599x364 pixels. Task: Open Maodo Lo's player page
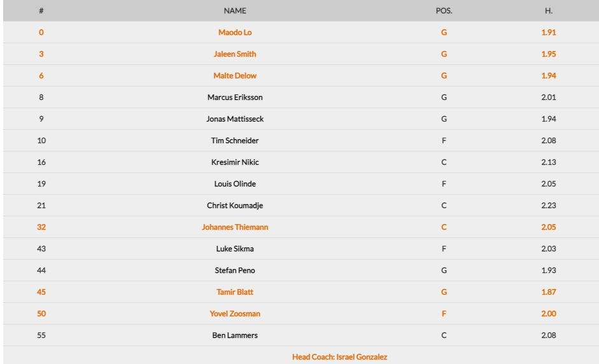coord(235,32)
